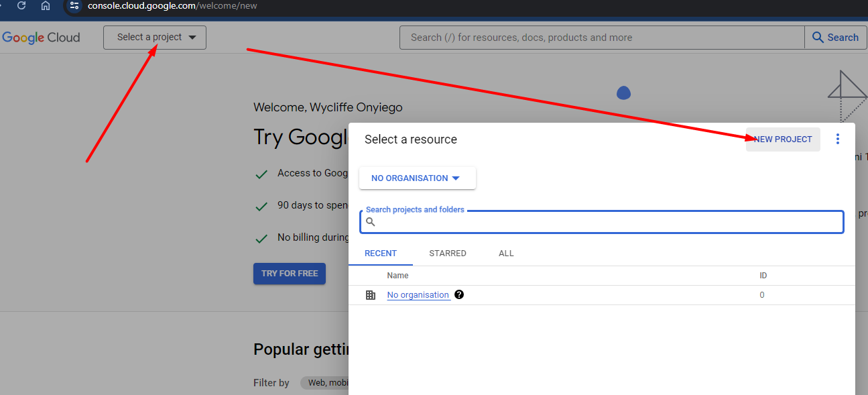Viewport: 868px width, 395px height.
Task: Open the 'Select a project' dropdown
Action: tap(155, 38)
